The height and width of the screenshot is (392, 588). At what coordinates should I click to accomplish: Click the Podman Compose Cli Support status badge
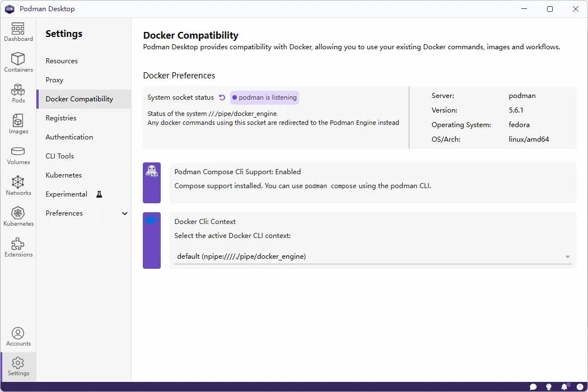(x=152, y=182)
